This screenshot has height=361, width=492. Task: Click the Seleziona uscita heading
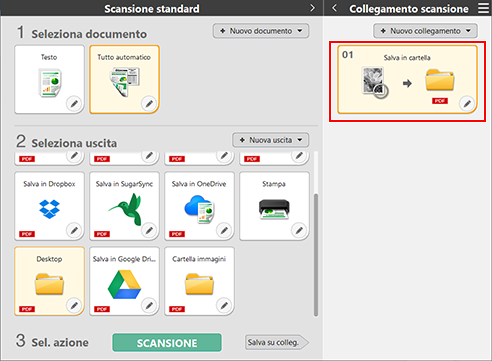point(74,143)
